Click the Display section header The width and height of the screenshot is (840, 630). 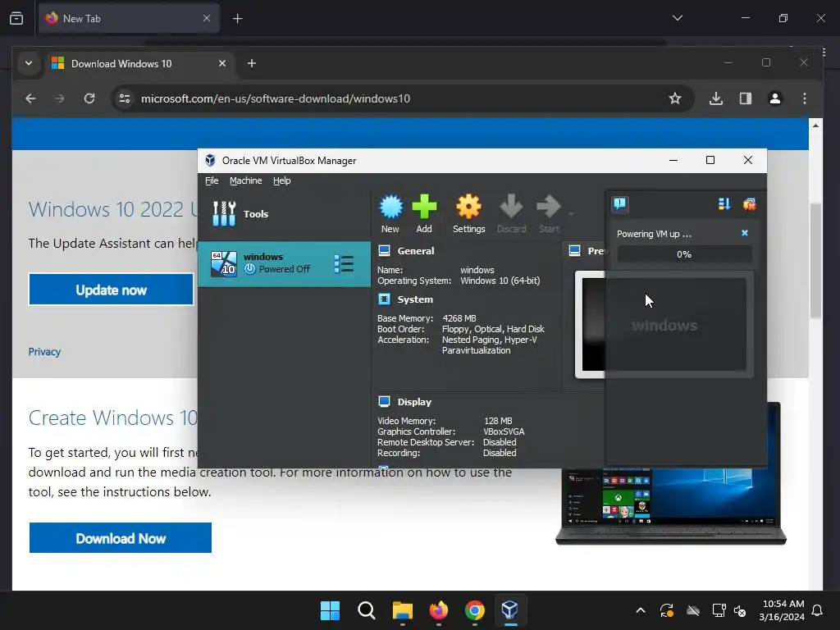click(x=414, y=402)
